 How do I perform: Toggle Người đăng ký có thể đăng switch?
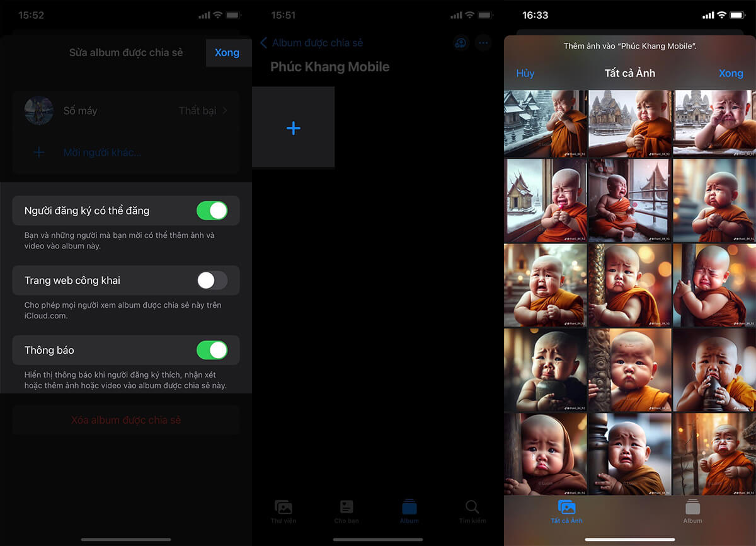coord(212,211)
